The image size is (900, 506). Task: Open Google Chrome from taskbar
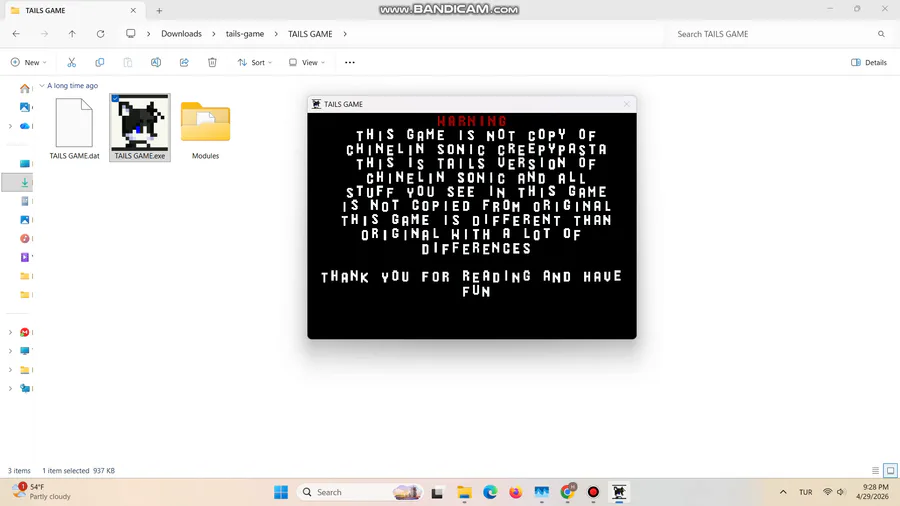click(x=568, y=492)
